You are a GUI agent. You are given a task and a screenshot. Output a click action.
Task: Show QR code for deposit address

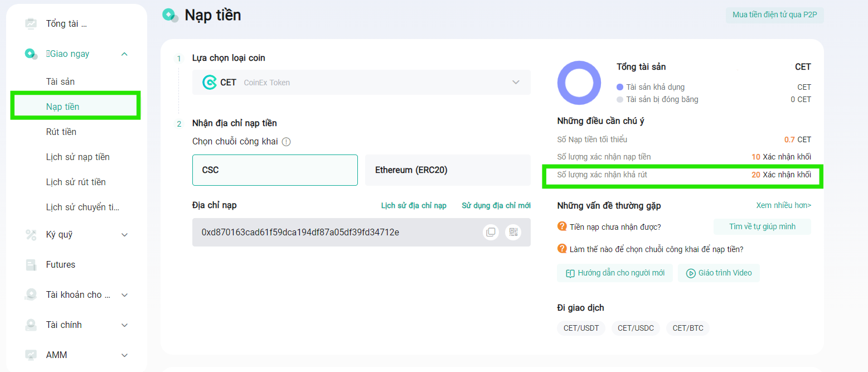click(513, 232)
